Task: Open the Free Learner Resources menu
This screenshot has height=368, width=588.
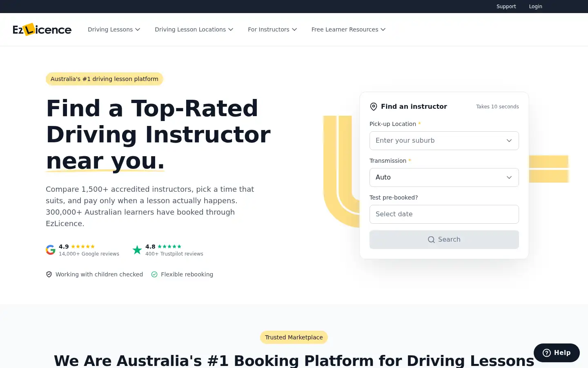Action: (348, 29)
